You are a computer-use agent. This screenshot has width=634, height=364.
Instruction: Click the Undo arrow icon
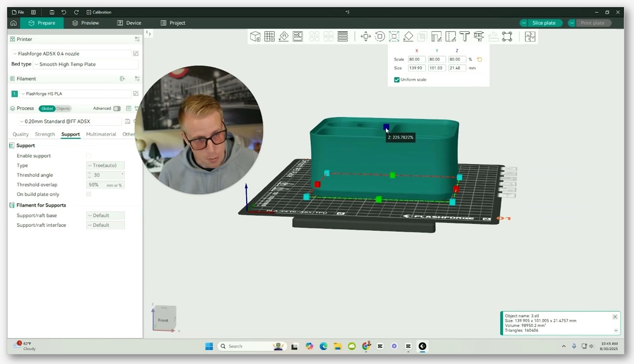point(64,12)
